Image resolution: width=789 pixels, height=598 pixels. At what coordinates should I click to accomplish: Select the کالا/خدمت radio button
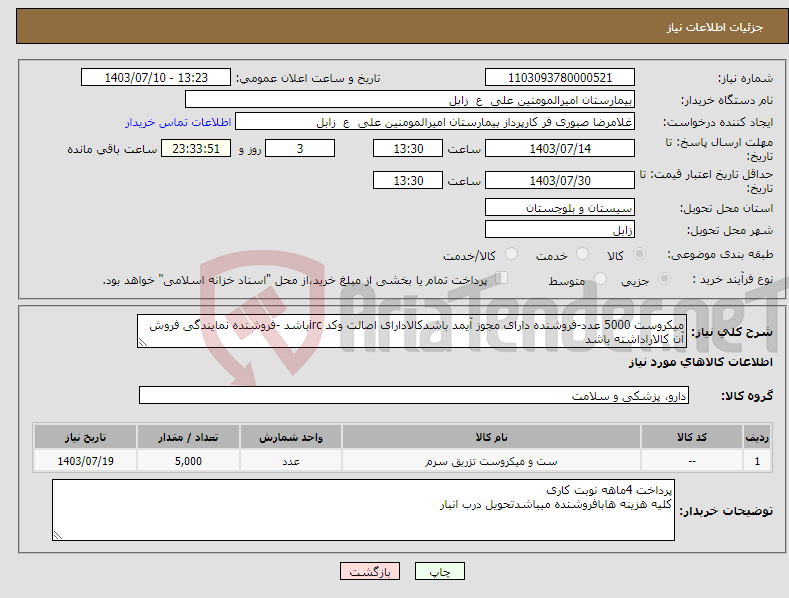click(x=511, y=254)
